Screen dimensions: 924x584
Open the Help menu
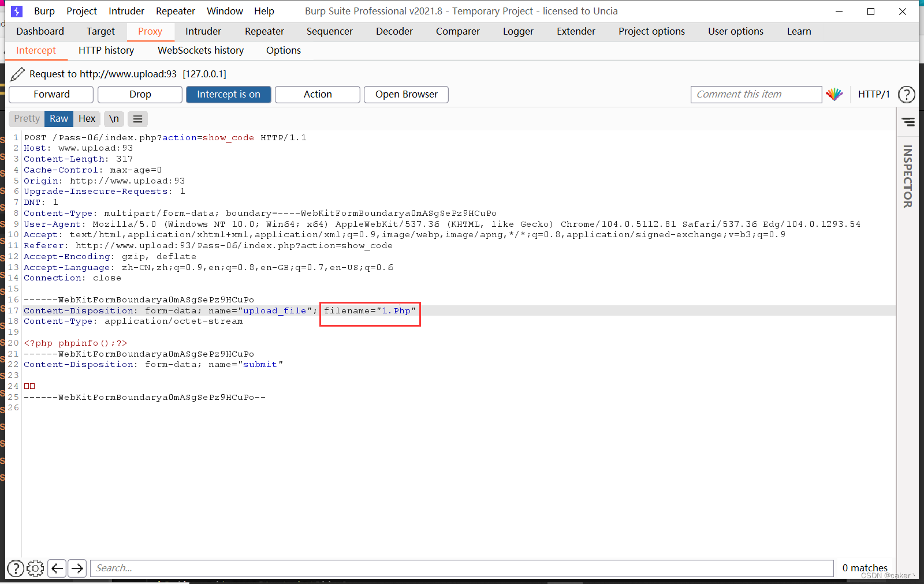pos(264,11)
